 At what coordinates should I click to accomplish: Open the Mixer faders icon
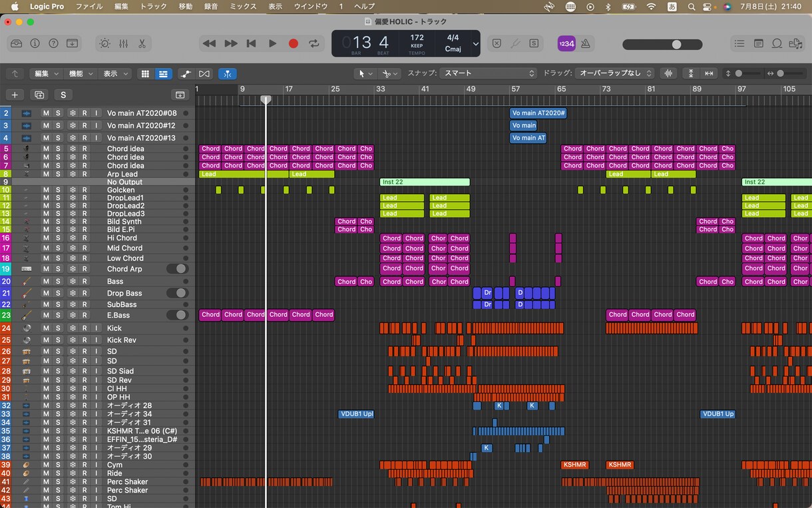pyautogui.click(x=123, y=43)
